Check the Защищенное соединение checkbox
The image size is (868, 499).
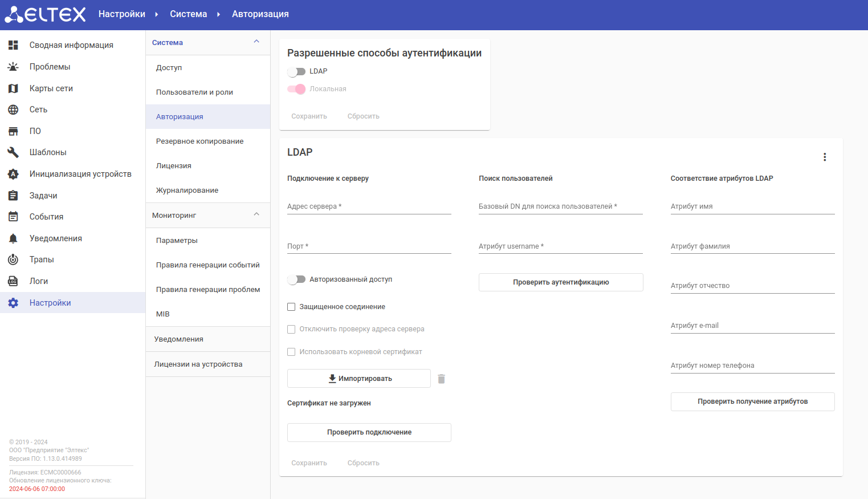[x=291, y=307]
